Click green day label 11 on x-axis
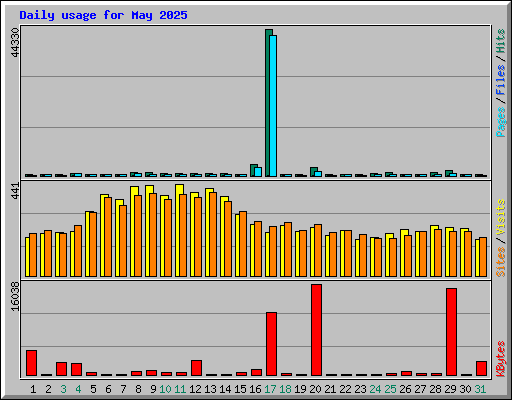512x400 pixels. coord(180,389)
